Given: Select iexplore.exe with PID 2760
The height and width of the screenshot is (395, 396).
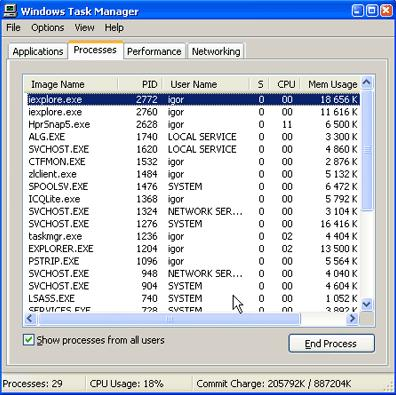Looking at the screenshot, I should (193, 112).
